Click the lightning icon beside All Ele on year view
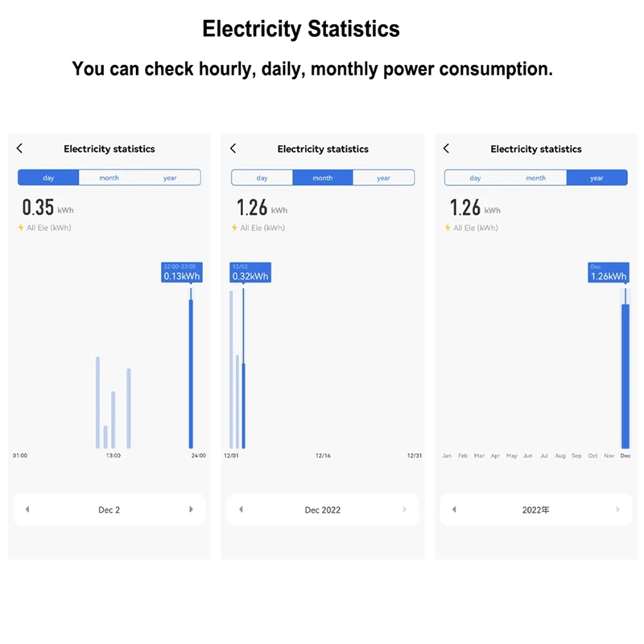 coord(447,228)
